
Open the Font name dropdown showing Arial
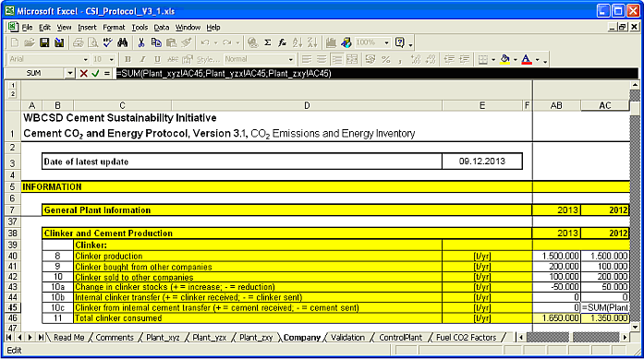click(x=85, y=59)
